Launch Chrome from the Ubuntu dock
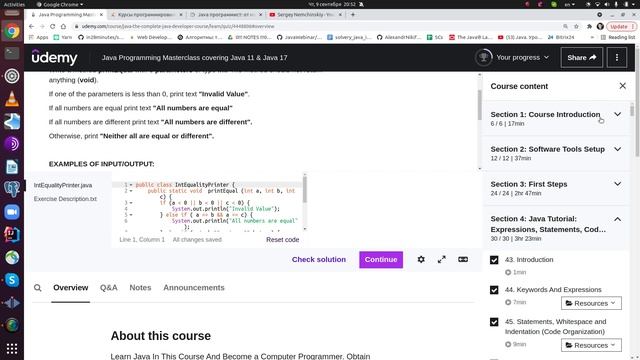This screenshot has height=360, width=640. (x=12, y=31)
